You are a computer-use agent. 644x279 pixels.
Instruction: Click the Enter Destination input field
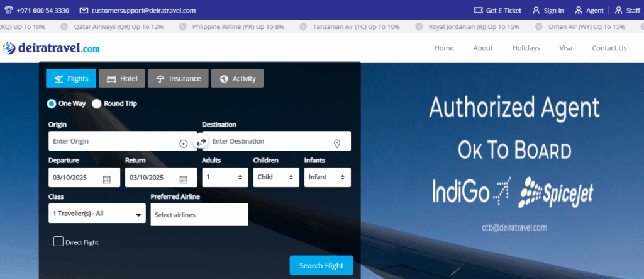(277, 141)
